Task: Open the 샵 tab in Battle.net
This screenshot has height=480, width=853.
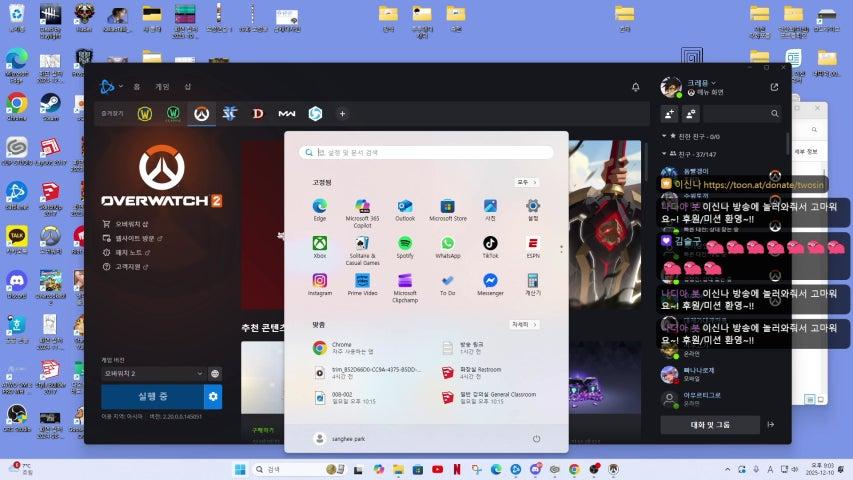Action: coord(187,87)
